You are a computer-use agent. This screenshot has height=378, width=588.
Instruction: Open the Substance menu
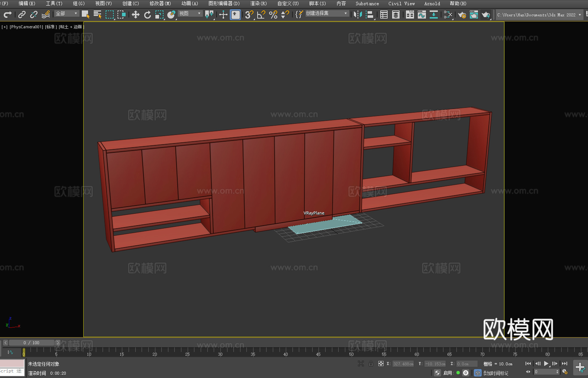click(367, 3)
